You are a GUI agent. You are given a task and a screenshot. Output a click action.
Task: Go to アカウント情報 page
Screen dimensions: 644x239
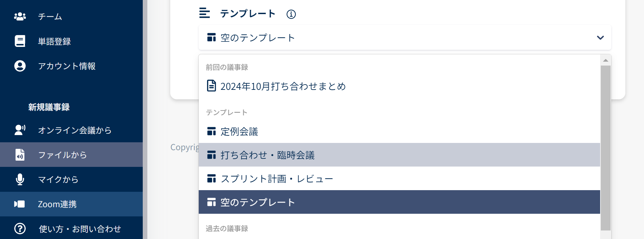click(67, 66)
